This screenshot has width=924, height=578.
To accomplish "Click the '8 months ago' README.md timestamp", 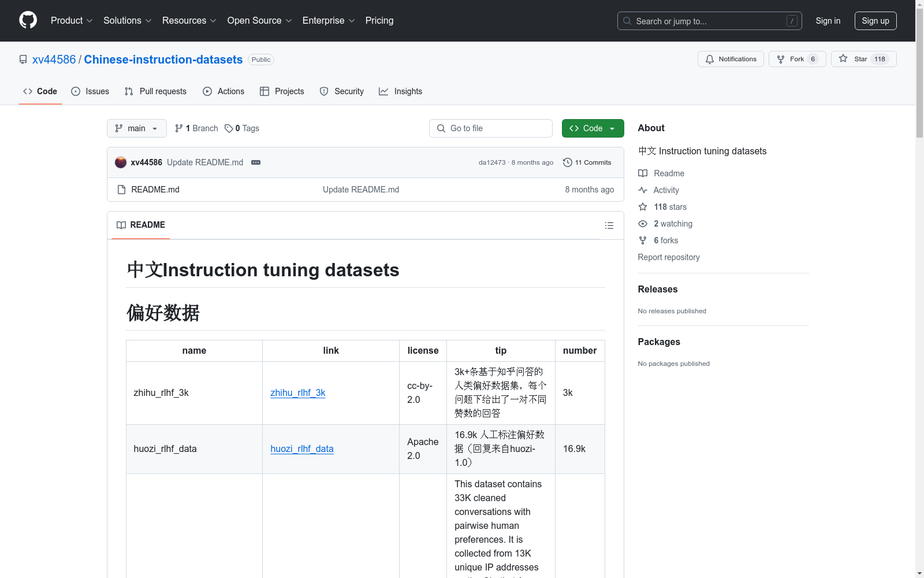I will [590, 190].
